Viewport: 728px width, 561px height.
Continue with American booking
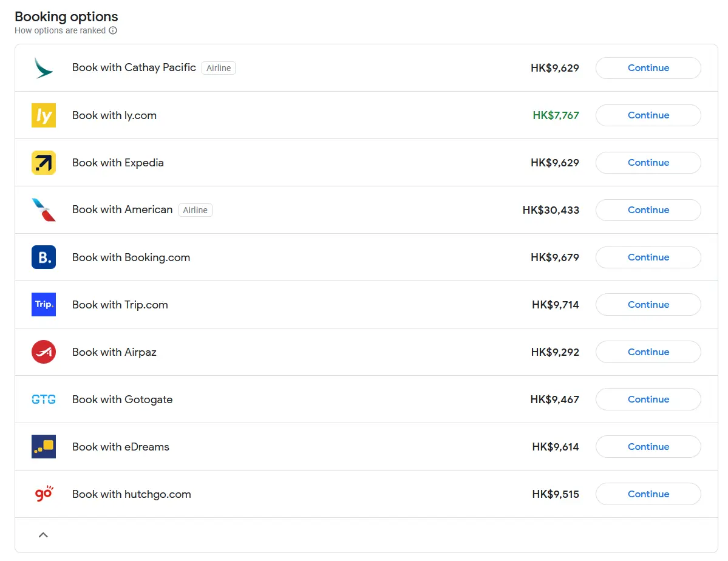pos(648,210)
